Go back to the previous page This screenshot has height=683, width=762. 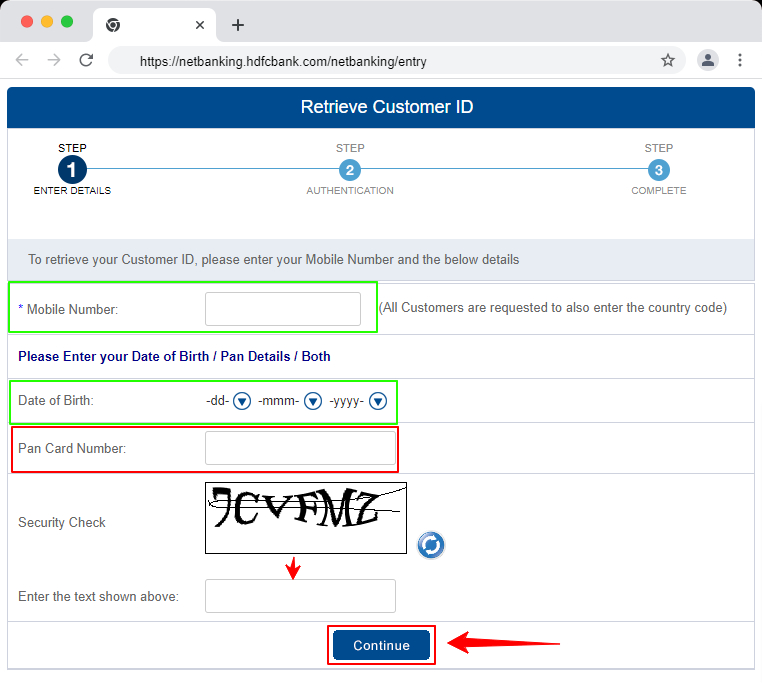(22, 60)
